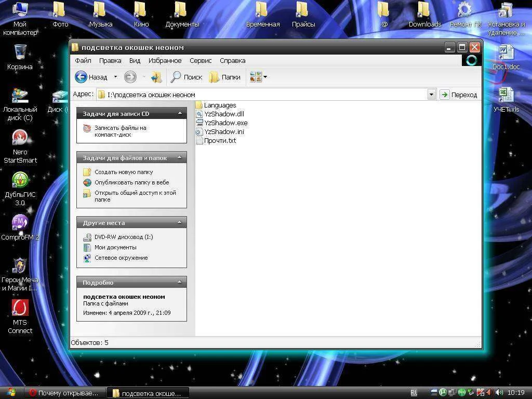This screenshot has height=399, width=532.
Task: Click Создать новую папку link
Action: coord(123,172)
